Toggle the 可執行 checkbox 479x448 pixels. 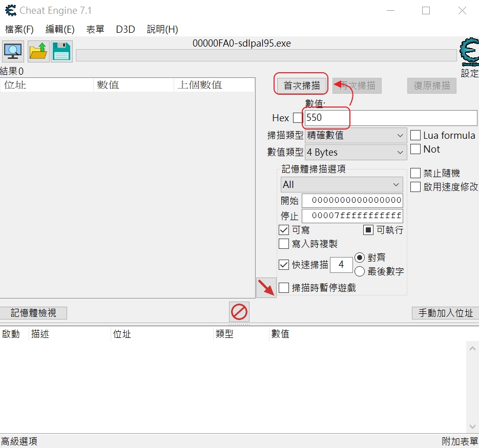tap(368, 230)
